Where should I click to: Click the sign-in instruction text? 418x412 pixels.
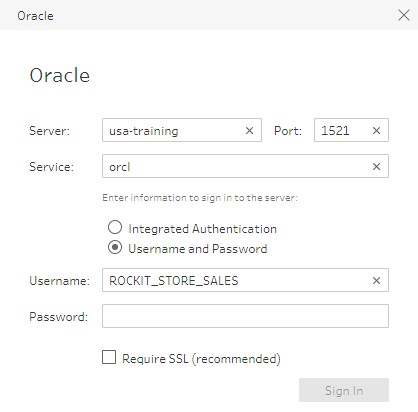pyautogui.click(x=200, y=198)
